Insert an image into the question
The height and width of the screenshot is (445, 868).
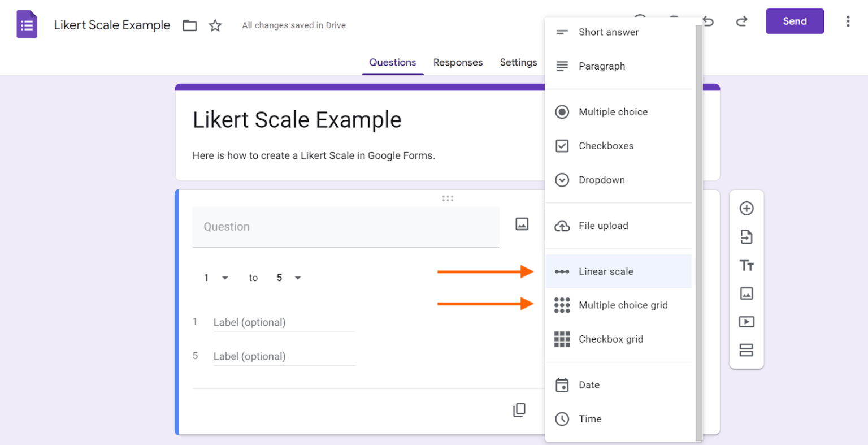[x=522, y=224]
